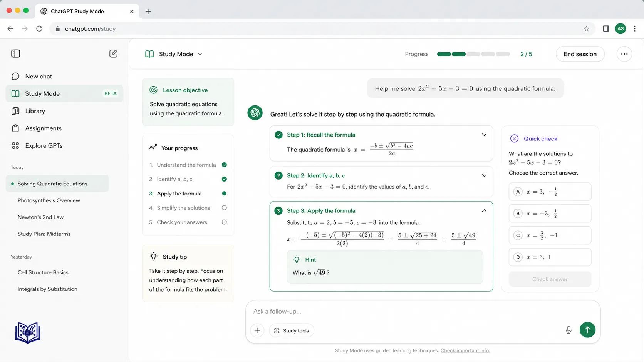
Task: Click the three-dot more options button
Action: (x=624, y=54)
